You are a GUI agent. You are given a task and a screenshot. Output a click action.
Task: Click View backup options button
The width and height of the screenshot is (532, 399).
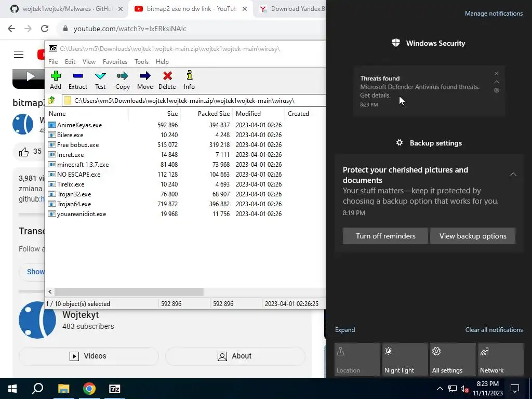(x=473, y=236)
